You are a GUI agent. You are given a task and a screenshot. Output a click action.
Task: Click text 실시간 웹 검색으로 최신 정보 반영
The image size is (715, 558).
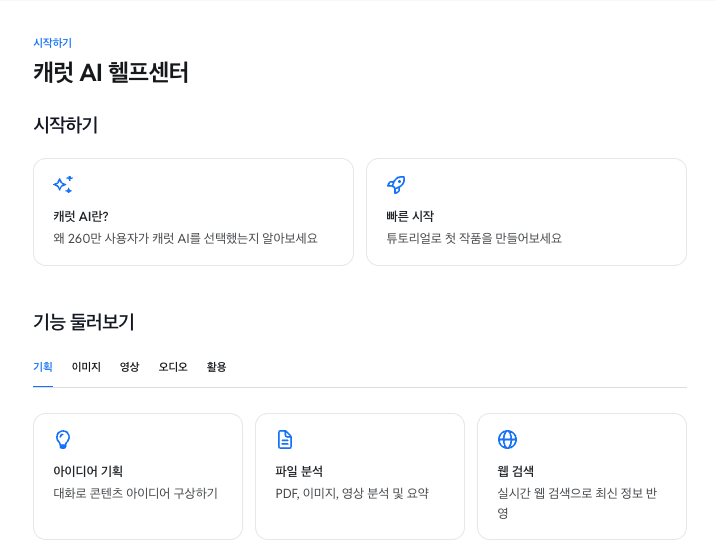(x=577, y=503)
